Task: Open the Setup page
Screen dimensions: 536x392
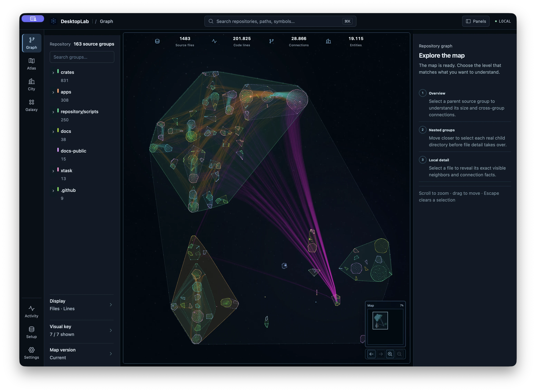Action: tap(32, 332)
